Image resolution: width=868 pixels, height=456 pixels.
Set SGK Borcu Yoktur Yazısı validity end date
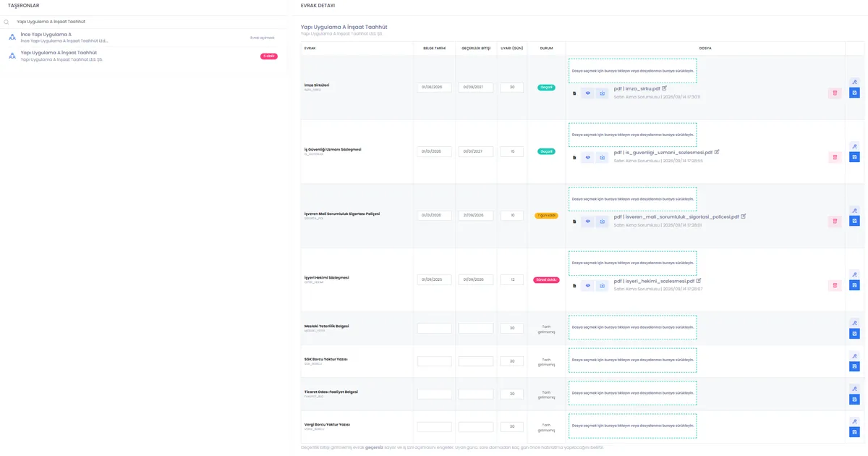coord(476,361)
